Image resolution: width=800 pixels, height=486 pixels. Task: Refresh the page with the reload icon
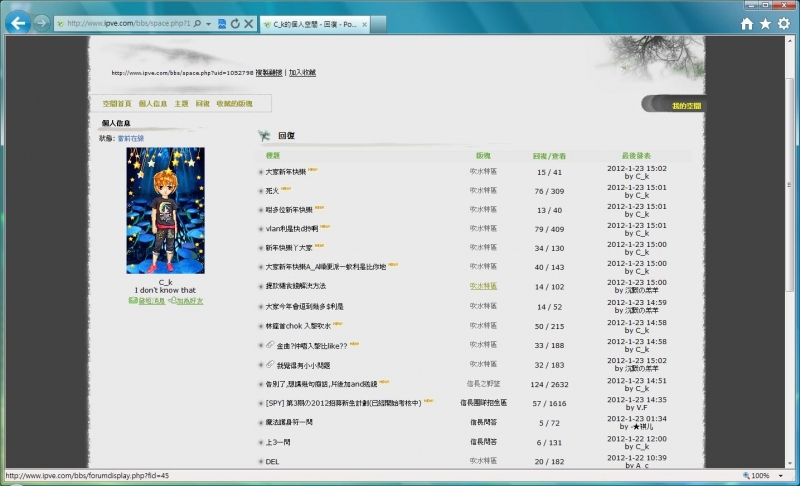tap(235, 23)
